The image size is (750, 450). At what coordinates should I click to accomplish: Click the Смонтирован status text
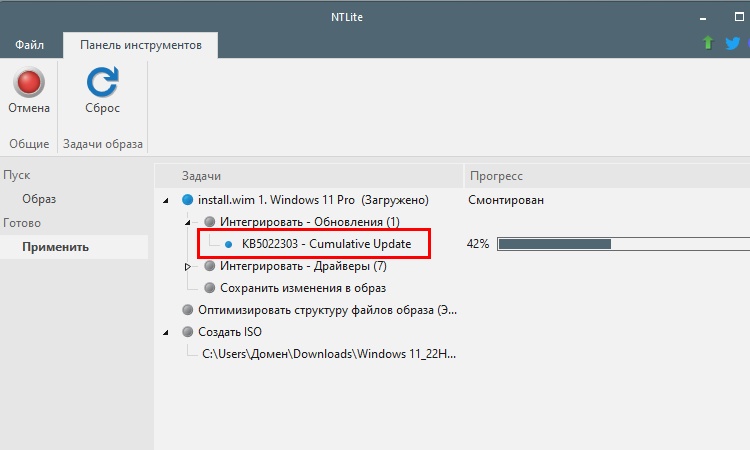(506, 200)
